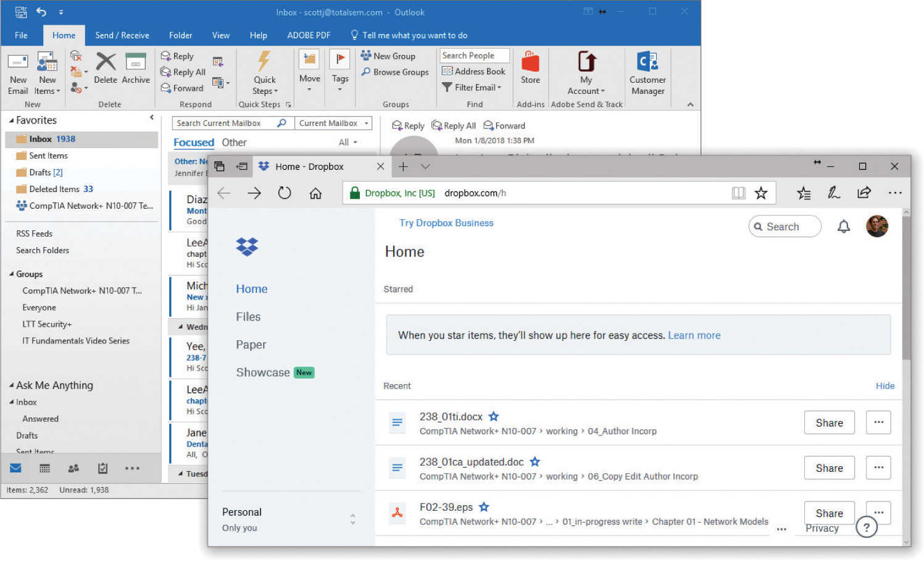Click New Group in Groups section

point(388,56)
